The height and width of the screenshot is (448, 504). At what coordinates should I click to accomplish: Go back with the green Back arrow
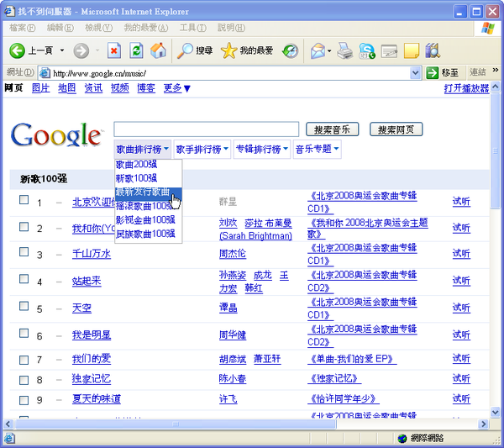[17, 50]
